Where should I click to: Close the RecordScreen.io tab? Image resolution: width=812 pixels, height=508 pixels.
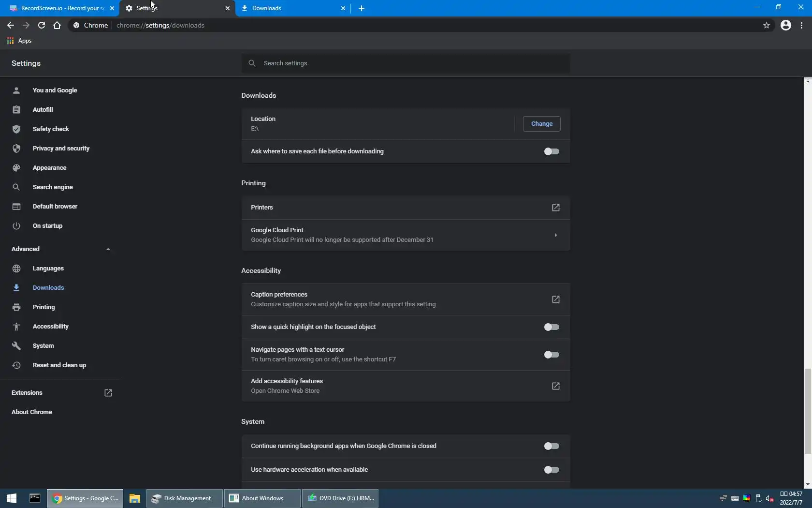tap(112, 8)
